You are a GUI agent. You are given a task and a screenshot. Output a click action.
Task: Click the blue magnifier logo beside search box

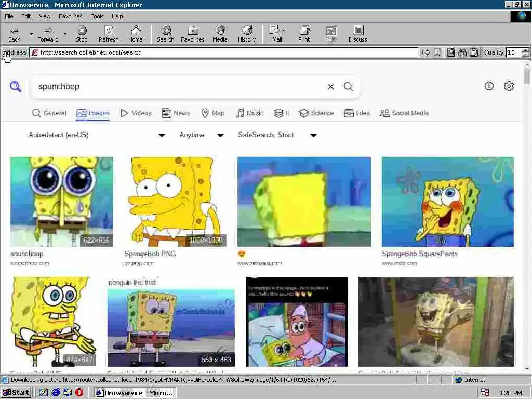point(16,87)
